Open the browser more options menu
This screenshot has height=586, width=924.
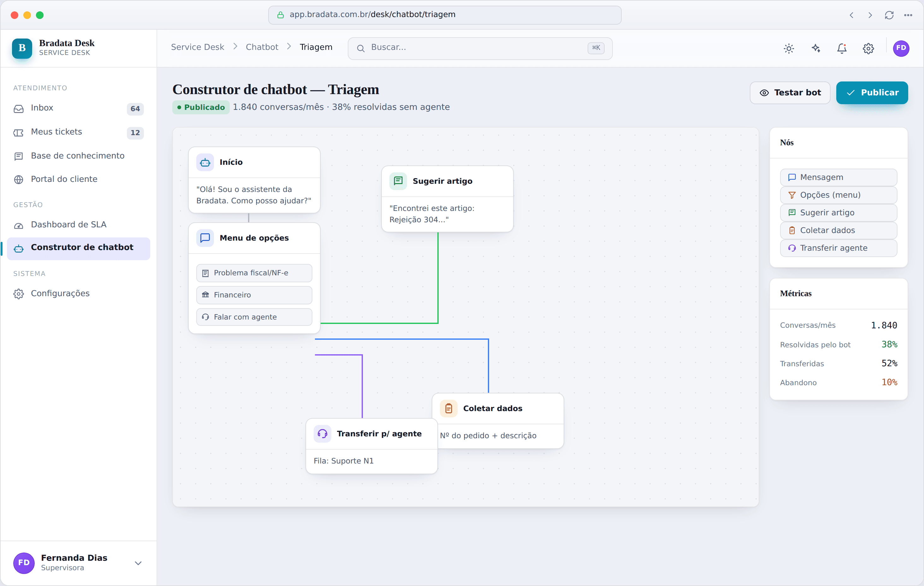pyautogui.click(x=908, y=15)
